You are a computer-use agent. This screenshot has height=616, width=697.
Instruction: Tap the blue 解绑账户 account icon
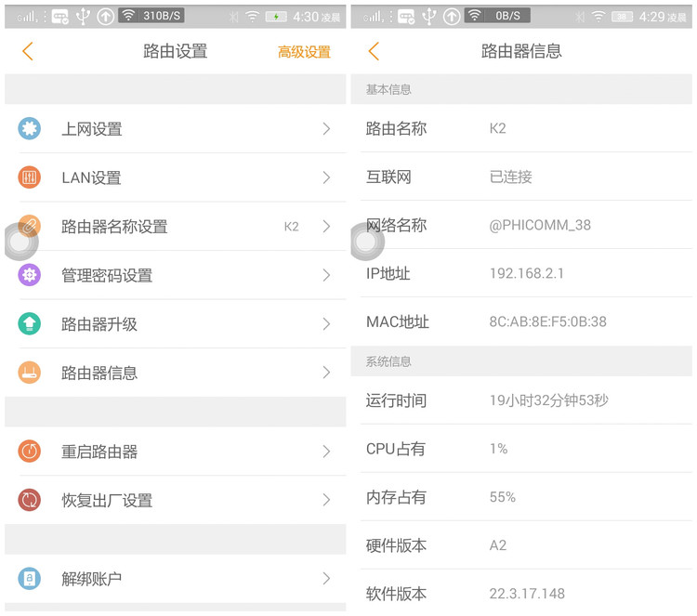coord(30,579)
